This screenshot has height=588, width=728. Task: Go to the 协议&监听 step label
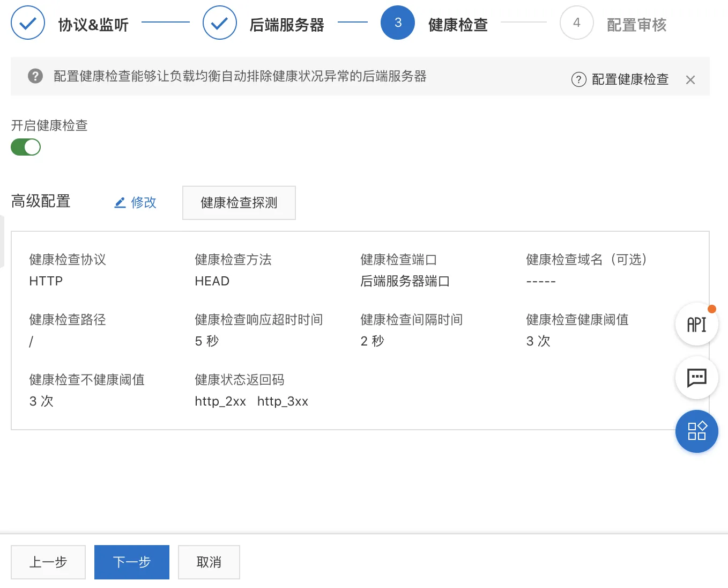93,25
